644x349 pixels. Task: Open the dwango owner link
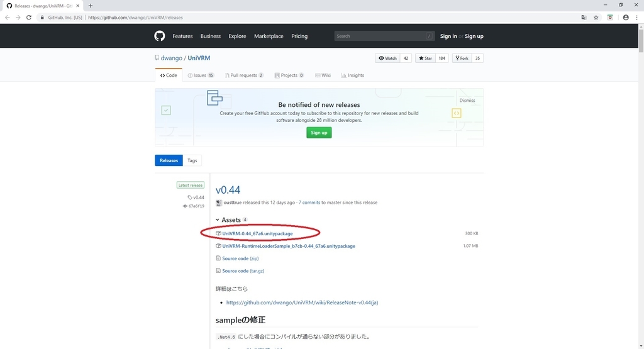tap(171, 58)
